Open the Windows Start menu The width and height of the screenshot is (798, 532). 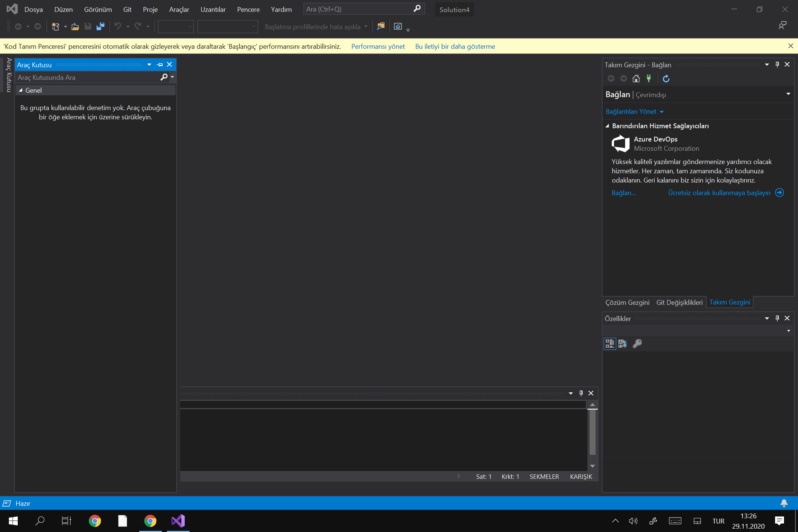(x=13, y=521)
